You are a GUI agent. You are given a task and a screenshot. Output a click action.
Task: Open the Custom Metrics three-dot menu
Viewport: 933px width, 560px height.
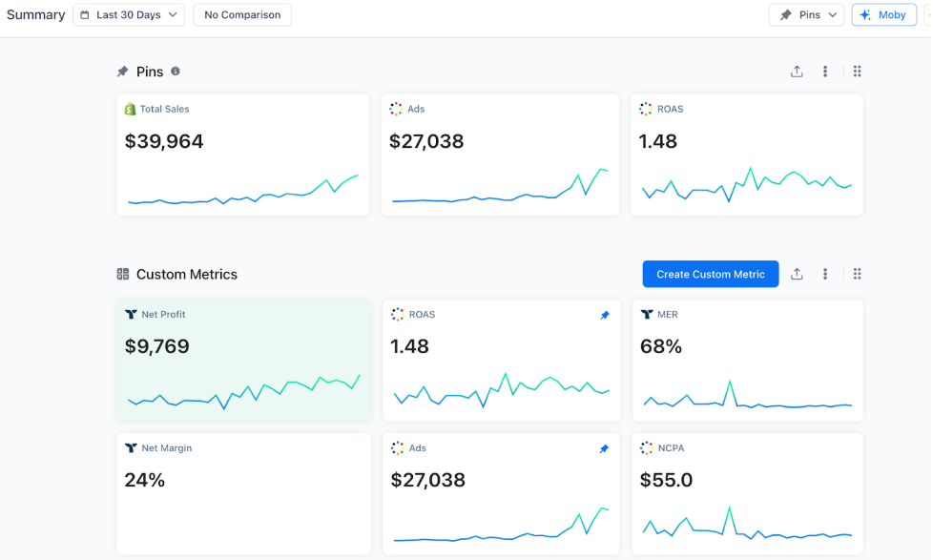click(825, 275)
